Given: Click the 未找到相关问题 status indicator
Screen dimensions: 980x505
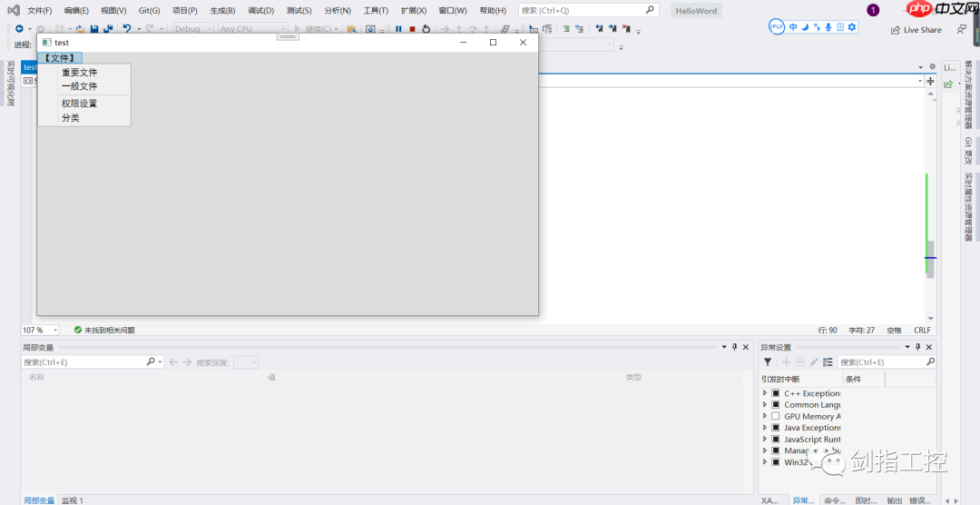Looking at the screenshot, I should [x=104, y=330].
